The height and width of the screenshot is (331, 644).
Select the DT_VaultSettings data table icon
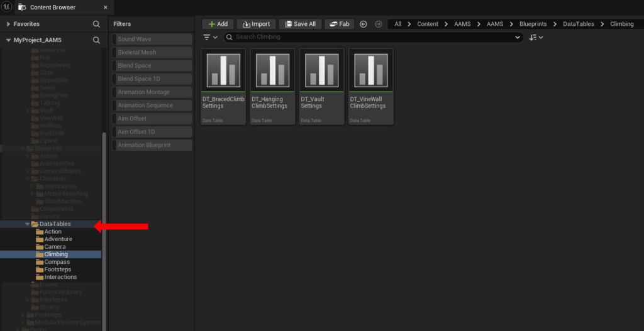(x=321, y=69)
